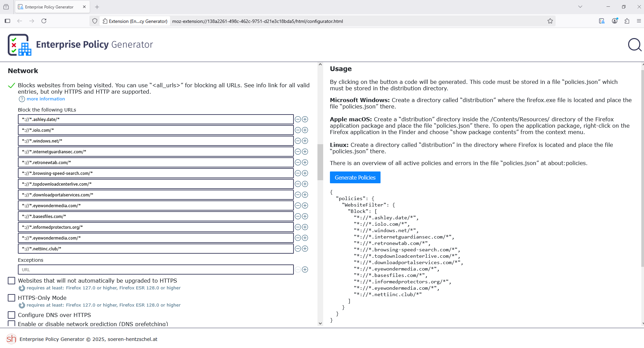
Task: Remove the windows.net URL row
Action: [x=298, y=141]
